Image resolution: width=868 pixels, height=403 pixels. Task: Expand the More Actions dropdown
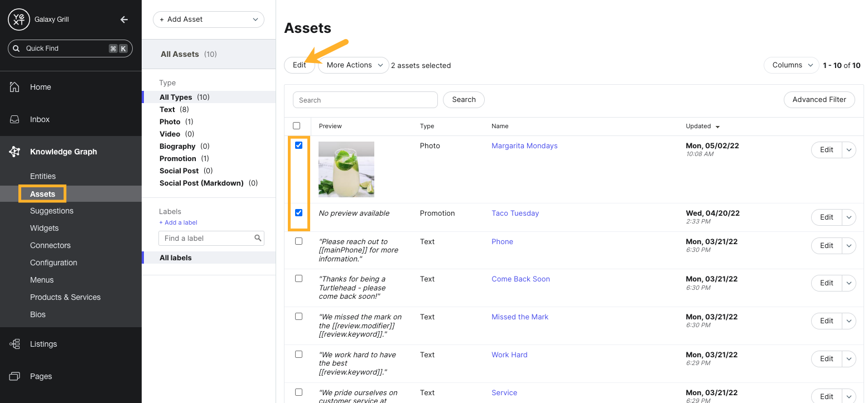(x=353, y=65)
